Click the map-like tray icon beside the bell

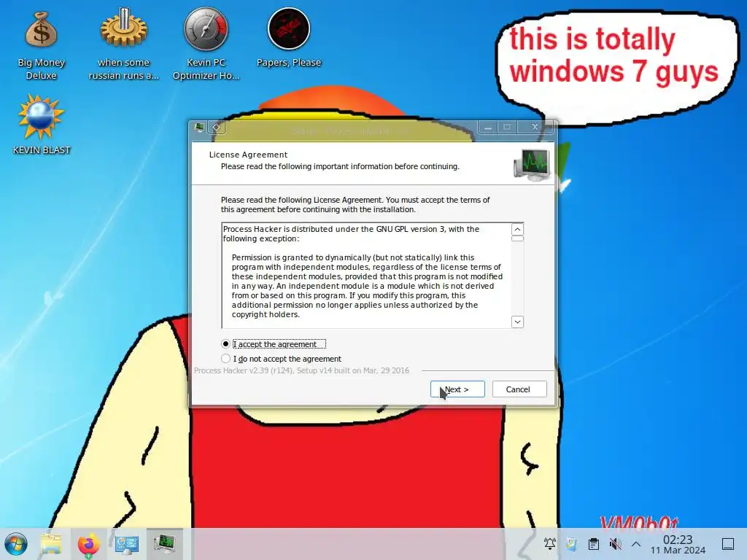click(572, 544)
